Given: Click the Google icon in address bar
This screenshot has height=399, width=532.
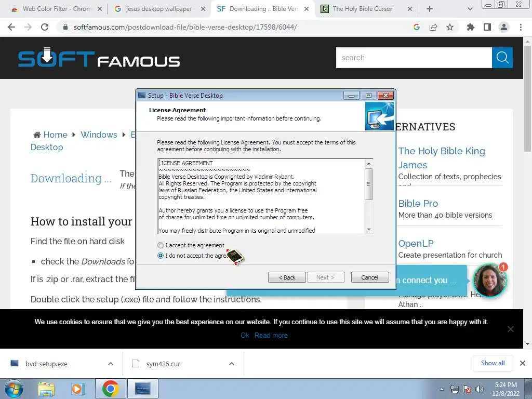Looking at the screenshot, I should pos(417,27).
